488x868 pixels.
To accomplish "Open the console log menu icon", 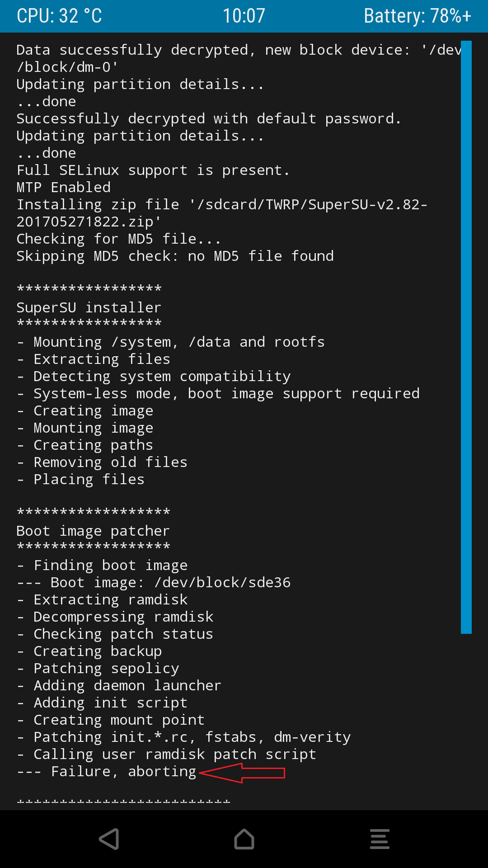I will 380,839.
